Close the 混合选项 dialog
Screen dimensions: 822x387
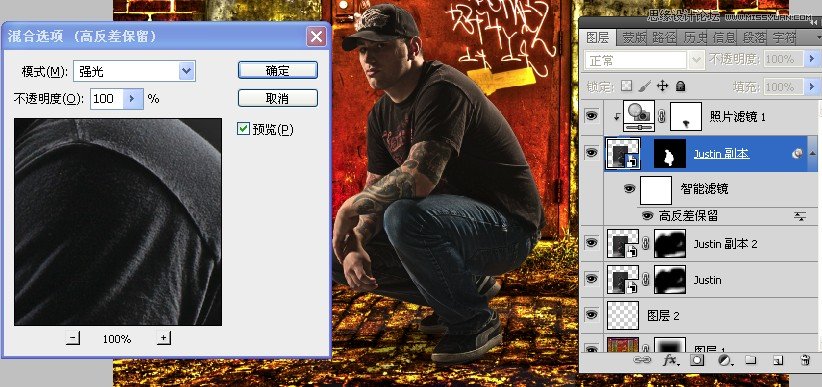pyautogui.click(x=316, y=37)
